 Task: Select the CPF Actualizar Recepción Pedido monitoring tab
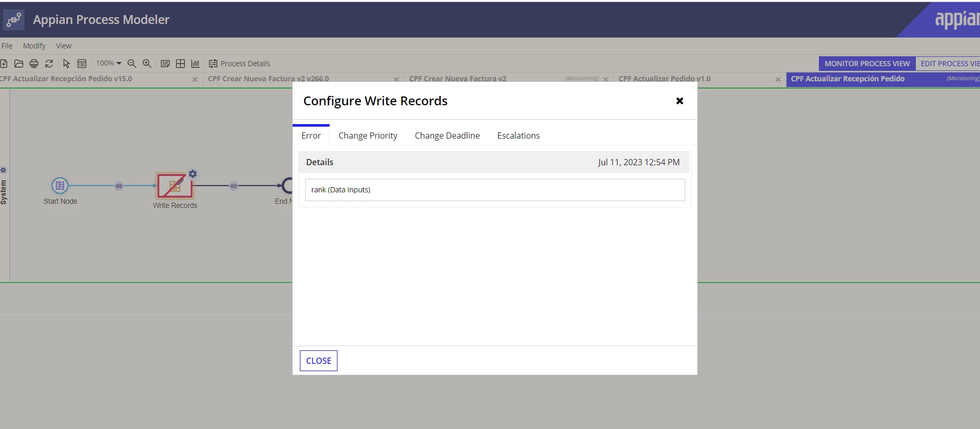883,79
